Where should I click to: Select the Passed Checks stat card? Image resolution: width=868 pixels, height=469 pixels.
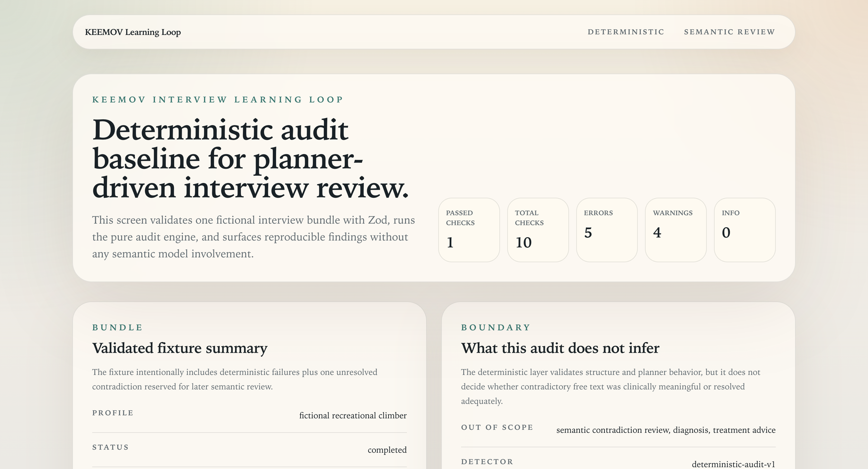tap(469, 230)
